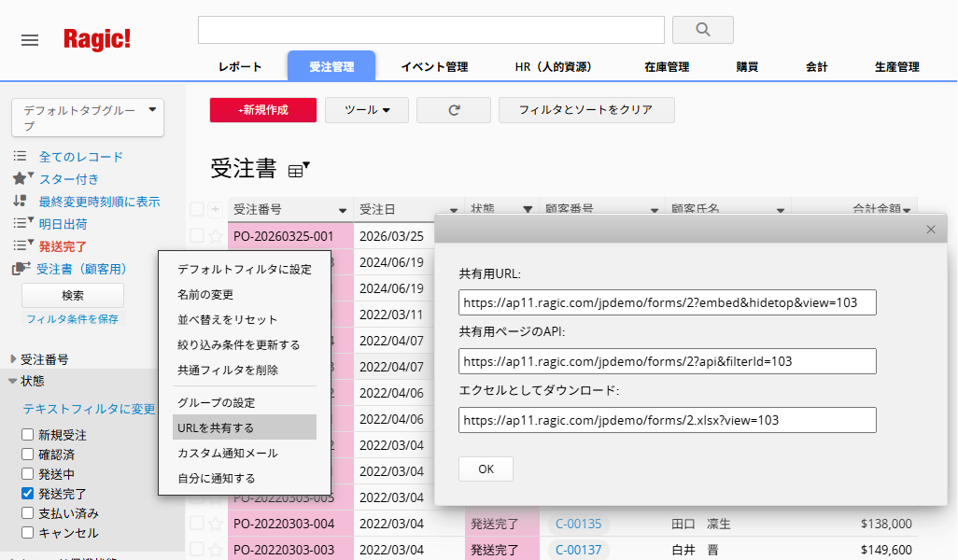Choose カスタム通知メール menu item
Viewport: 958px width, 560px height.
pyautogui.click(x=245, y=453)
